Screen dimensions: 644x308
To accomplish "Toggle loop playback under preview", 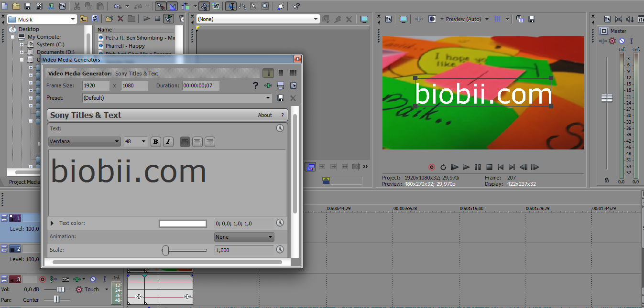I will 443,167.
